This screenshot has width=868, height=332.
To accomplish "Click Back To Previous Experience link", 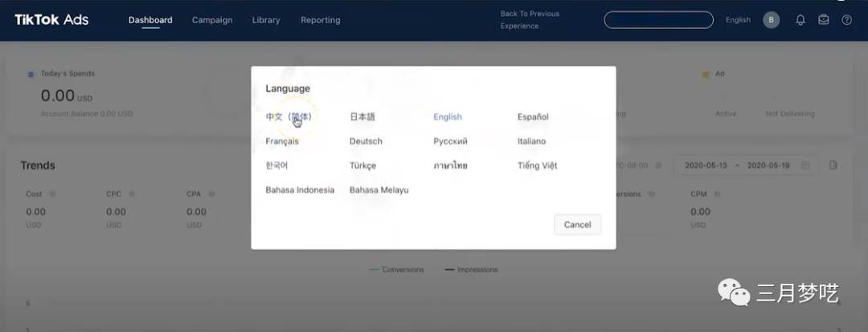I will (x=530, y=20).
